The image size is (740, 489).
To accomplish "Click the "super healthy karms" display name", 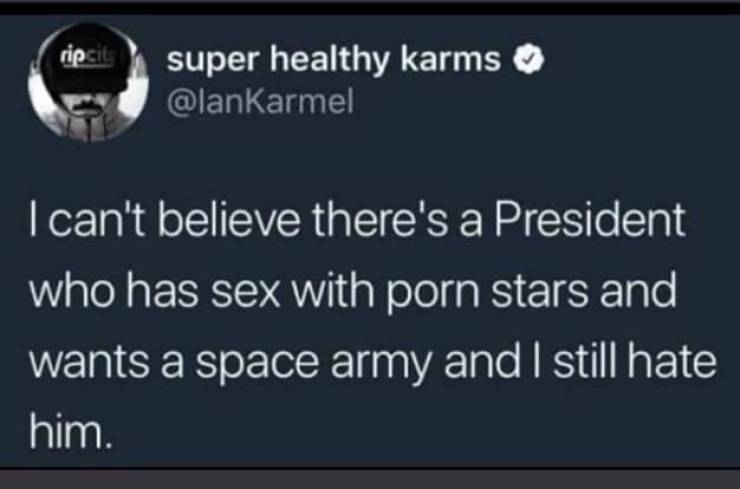I will tap(333, 61).
